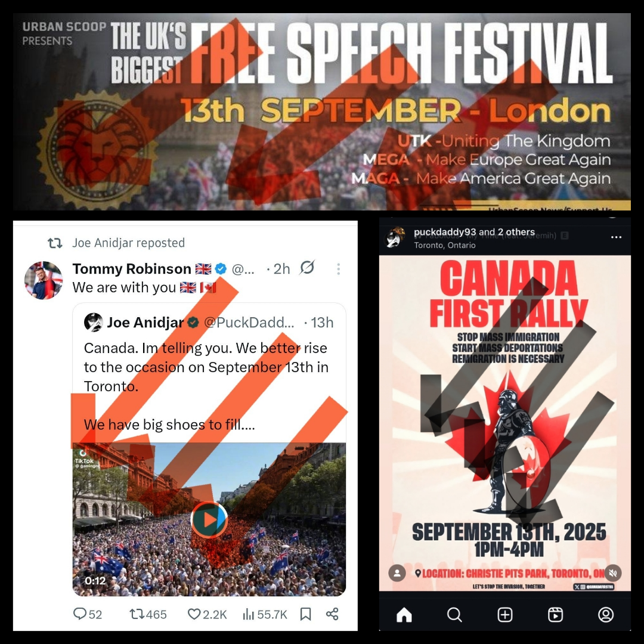Play the embedded TikTok video
Screen dimensions: 644x644
tap(209, 519)
